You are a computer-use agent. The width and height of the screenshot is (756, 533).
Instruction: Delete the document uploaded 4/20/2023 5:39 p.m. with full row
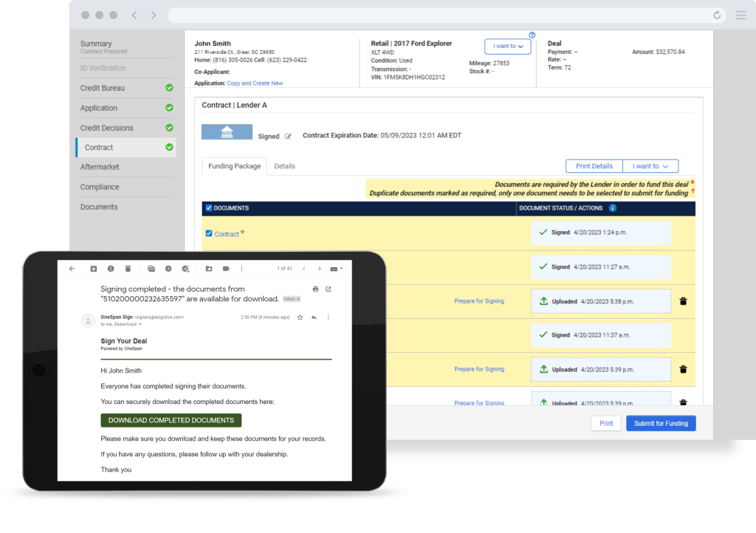[x=683, y=370]
